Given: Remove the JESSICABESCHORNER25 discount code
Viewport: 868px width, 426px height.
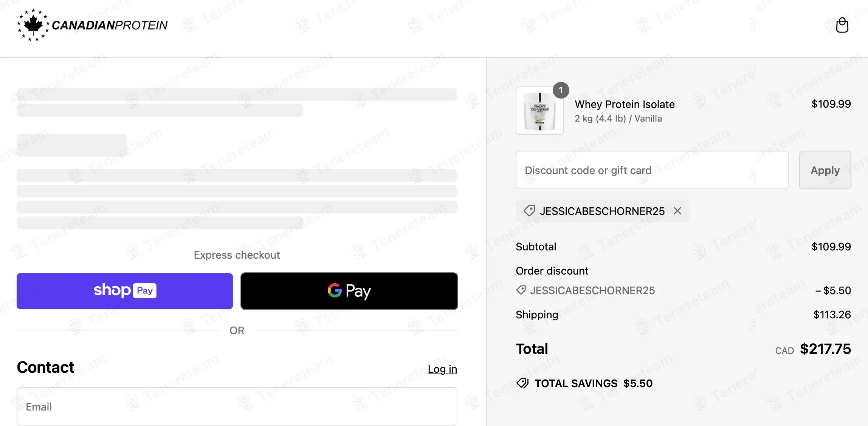Looking at the screenshot, I should (x=677, y=211).
